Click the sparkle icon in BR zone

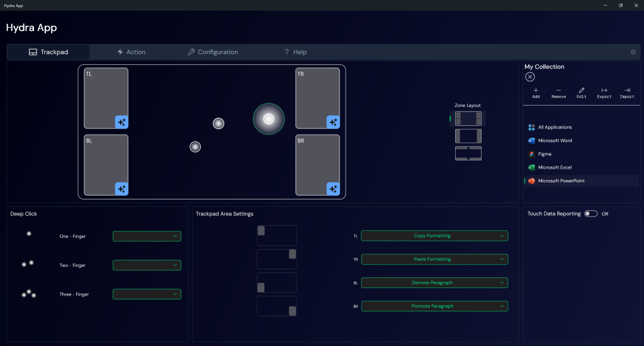click(x=333, y=189)
